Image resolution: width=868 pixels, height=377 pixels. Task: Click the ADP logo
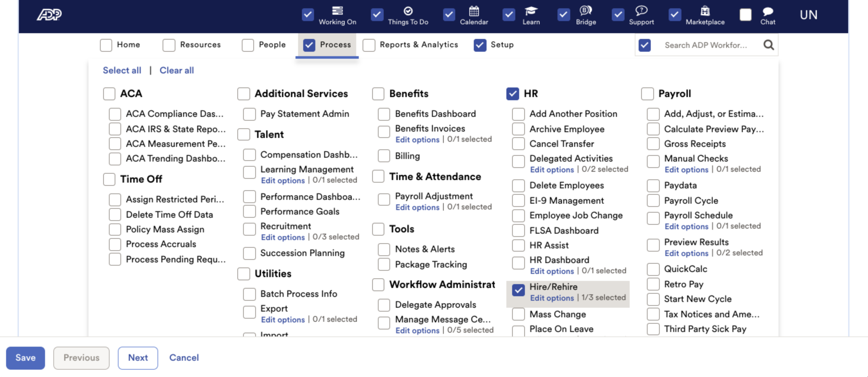click(x=49, y=15)
